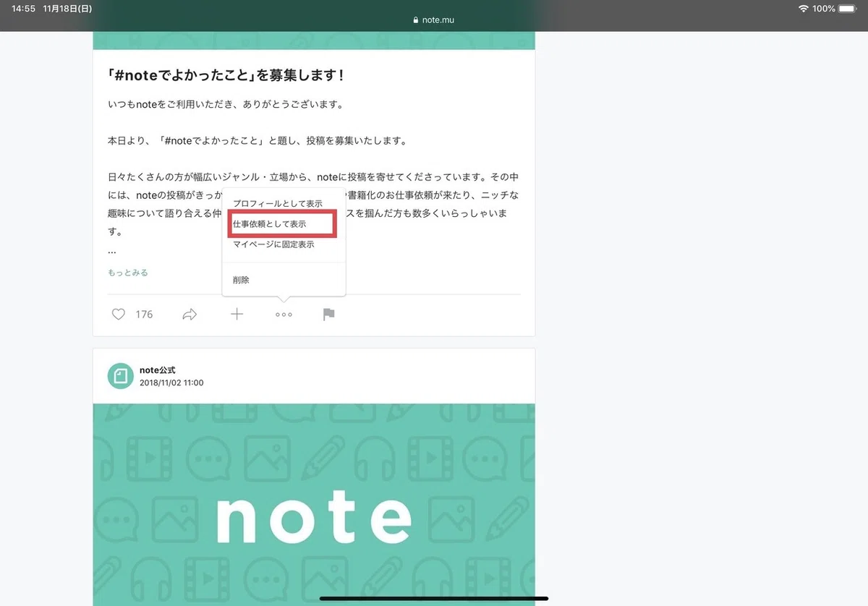This screenshot has height=606, width=868.
Task: Open the green note banner image
Action: tap(314, 505)
